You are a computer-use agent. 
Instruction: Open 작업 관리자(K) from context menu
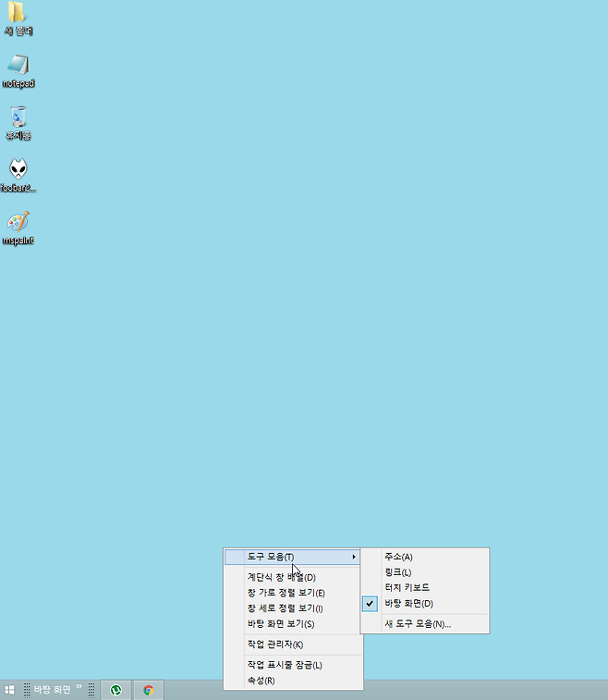click(x=274, y=645)
